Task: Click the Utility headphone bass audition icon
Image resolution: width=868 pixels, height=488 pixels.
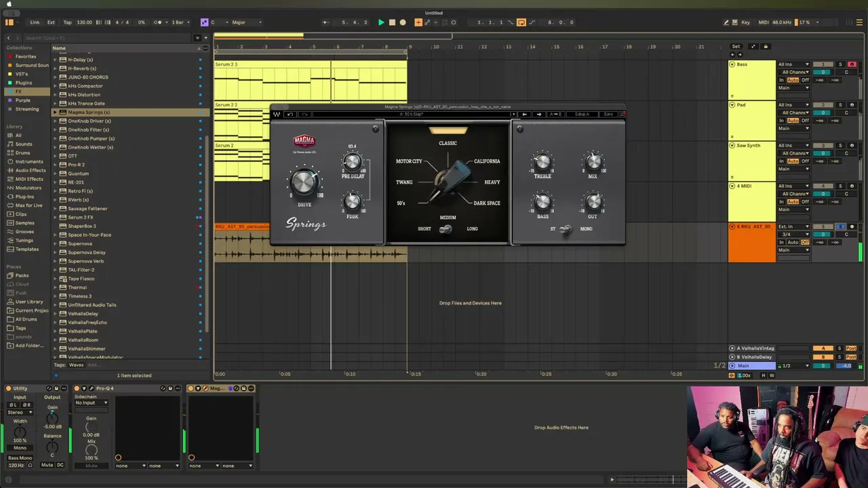Action: click(x=30, y=466)
